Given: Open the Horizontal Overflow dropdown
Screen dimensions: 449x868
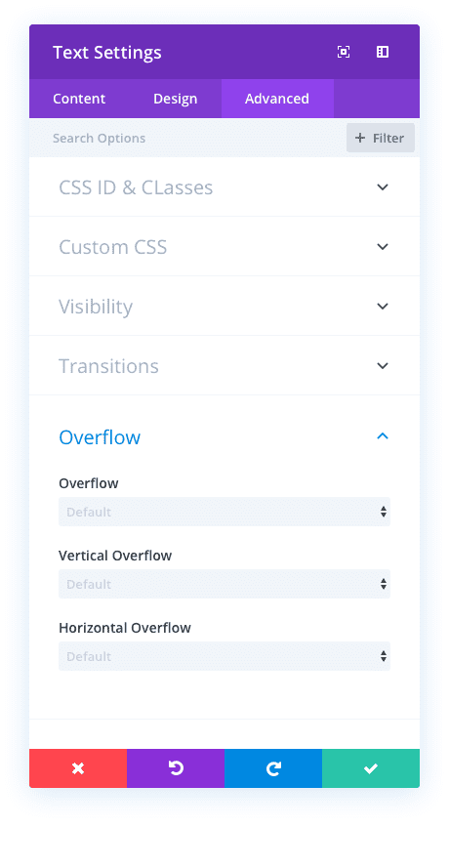Looking at the screenshot, I should 224,656.
